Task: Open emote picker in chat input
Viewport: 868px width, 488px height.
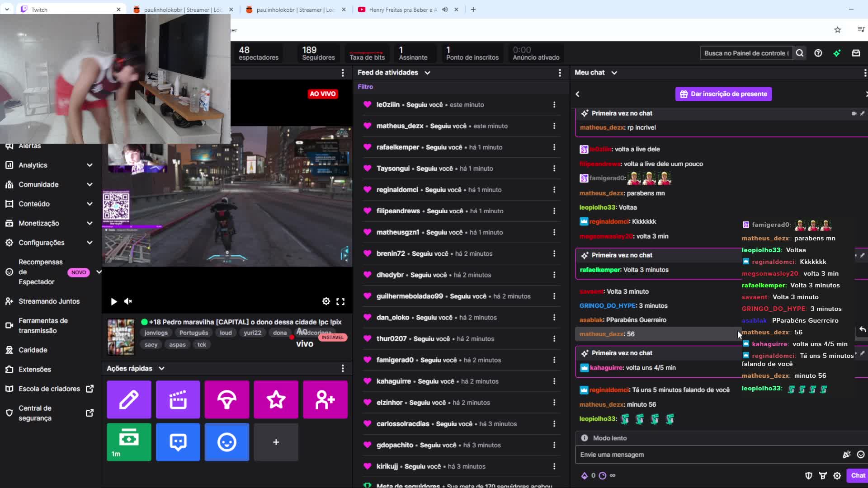Action: 861,455
